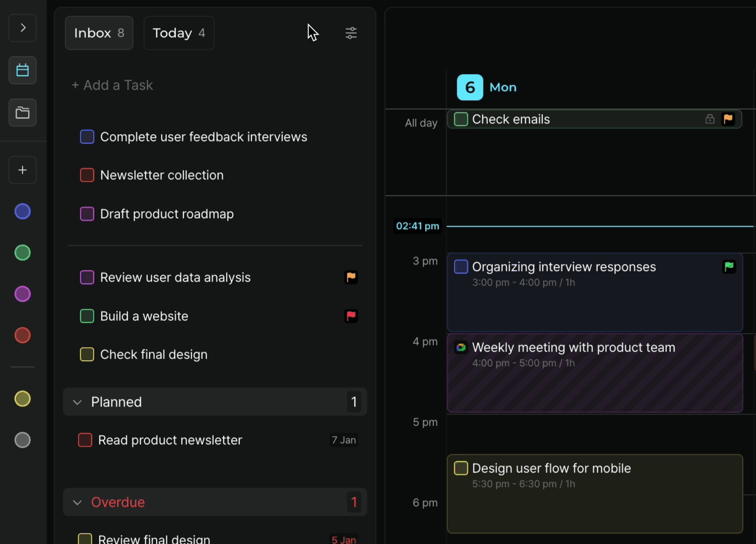The width and height of the screenshot is (756, 544).
Task: Click Add a Task
Action: tap(112, 85)
